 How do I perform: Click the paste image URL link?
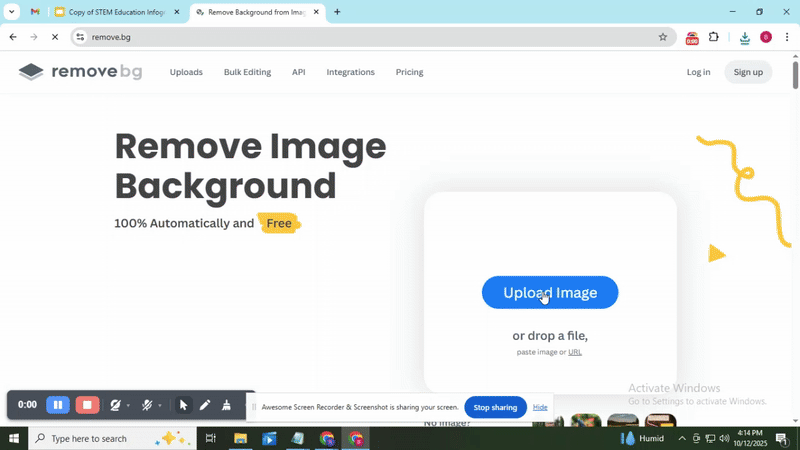tap(575, 352)
